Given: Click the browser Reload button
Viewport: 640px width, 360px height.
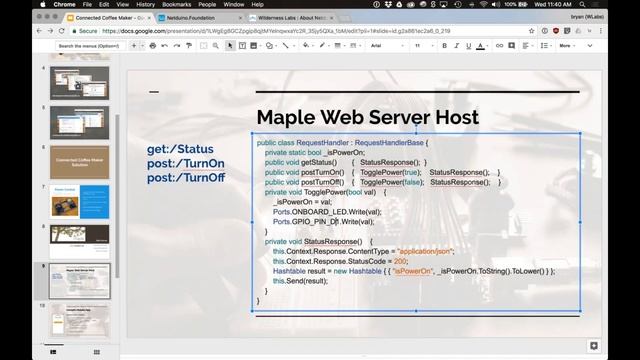Looking at the screenshot, I should pyautogui.click(x=62, y=31).
